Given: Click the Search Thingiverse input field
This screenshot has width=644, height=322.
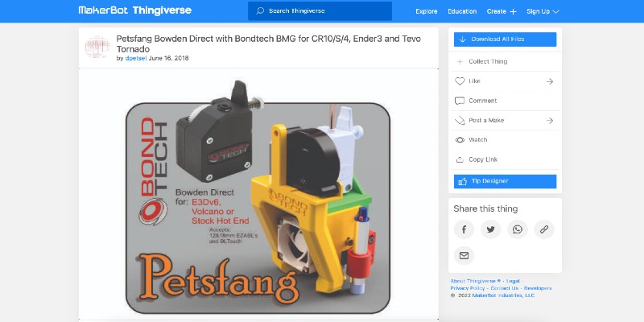Looking at the screenshot, I should [320, 11].
